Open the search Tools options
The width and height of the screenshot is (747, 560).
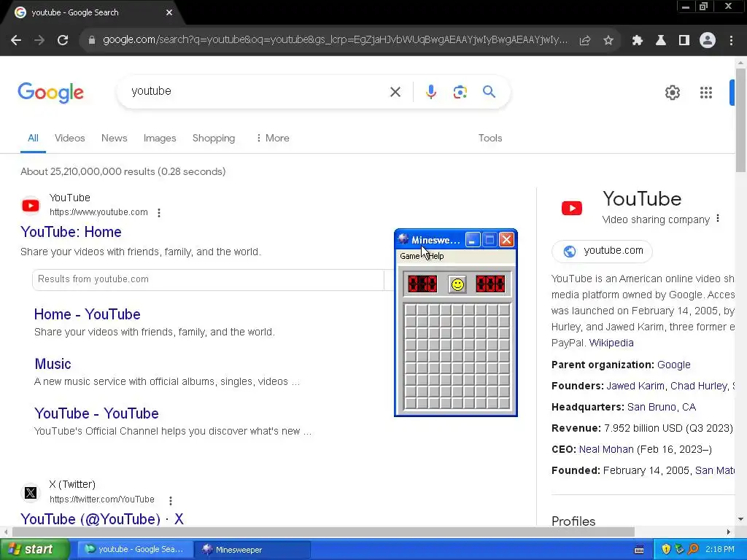(x=490, y=138)
